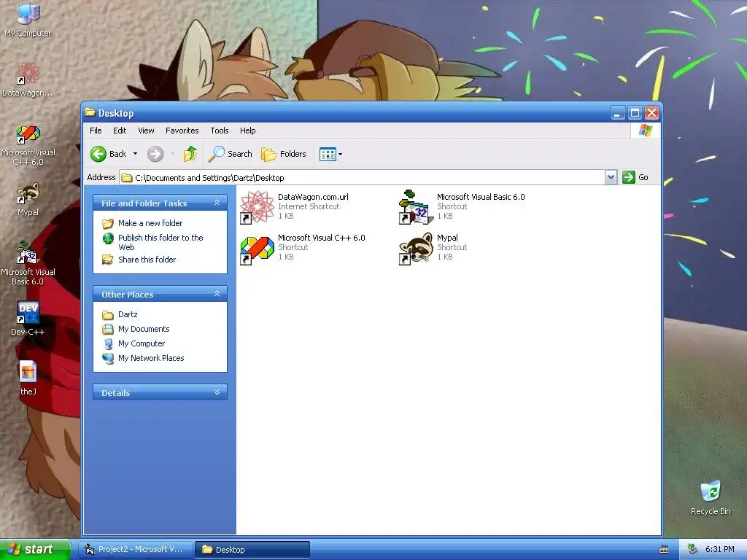Click the Desktop taskbar button
Screen dimensions: 747x560
(x=252, y=550)
